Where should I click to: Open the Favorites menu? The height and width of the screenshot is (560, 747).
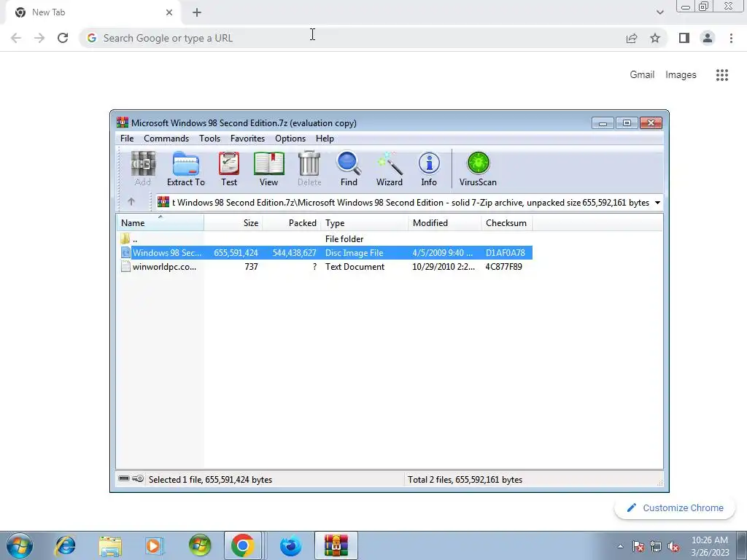[x=247, y=138]
